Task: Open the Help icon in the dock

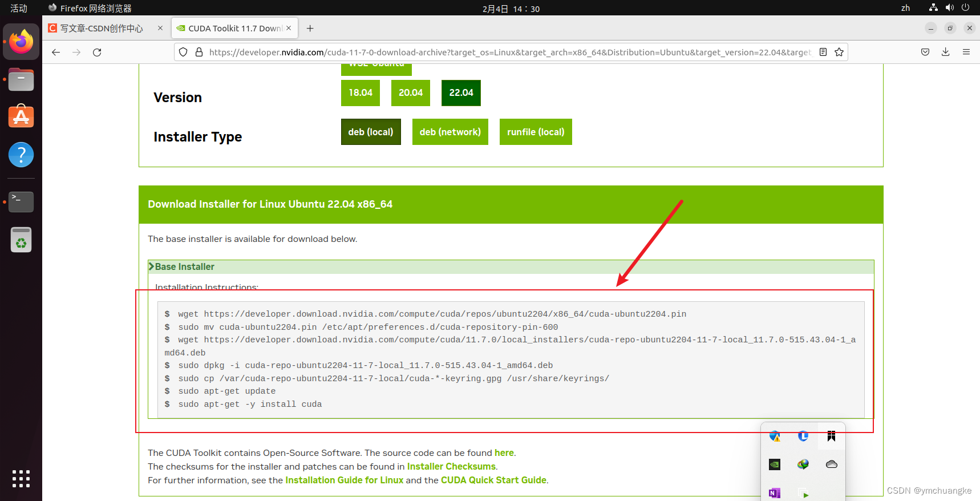Action: 21,155
